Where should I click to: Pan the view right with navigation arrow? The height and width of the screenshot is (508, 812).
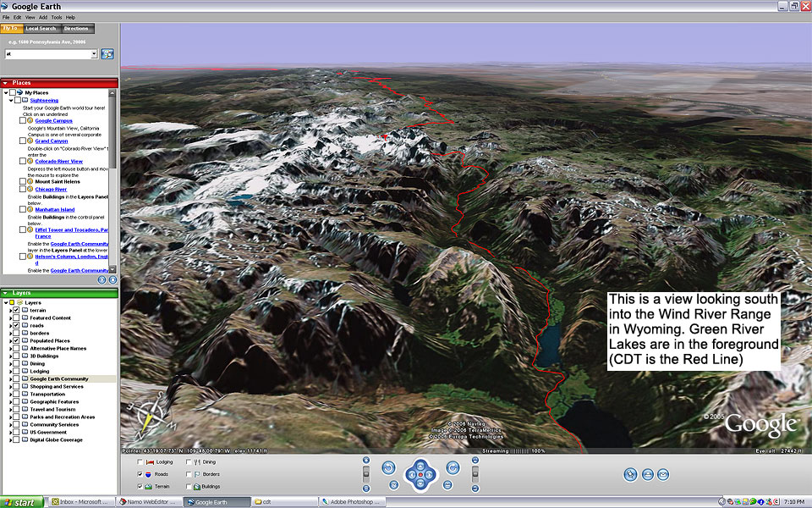[x=431, y=474]
